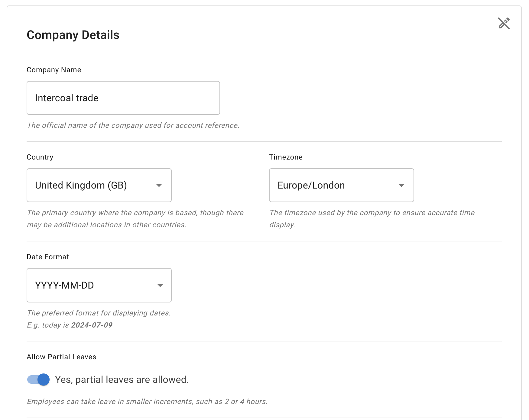Image resolution: width=529 pixels, height=420 pixels.
Task: Open the Country dropdown
Action: 99,185
